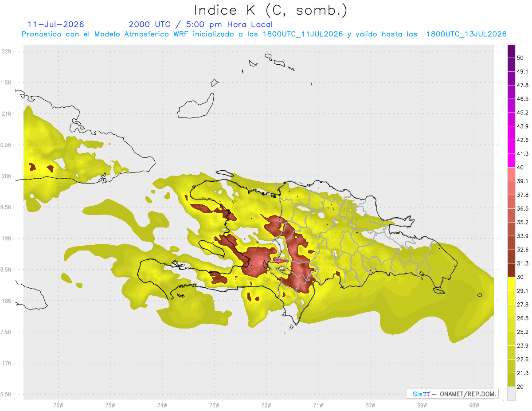Click the '69W' longitude label
This screenshot has height=411, width=532.
point(422,405)
